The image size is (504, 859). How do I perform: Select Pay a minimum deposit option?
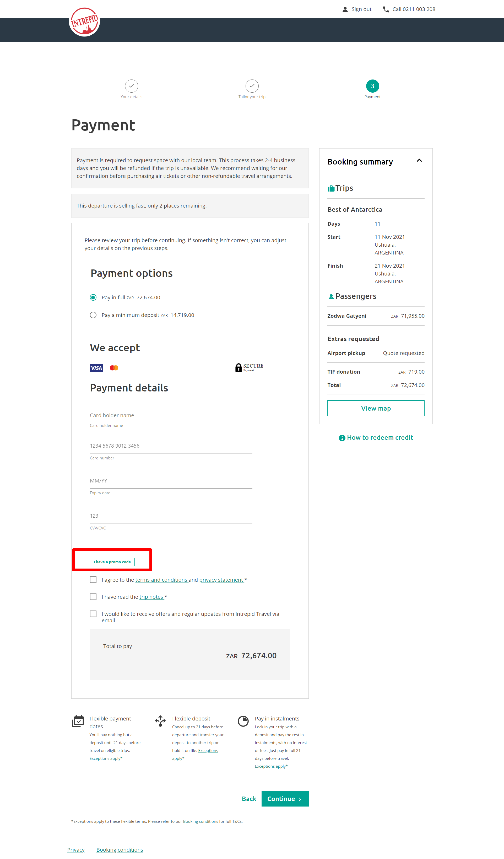tap(93, 315)
